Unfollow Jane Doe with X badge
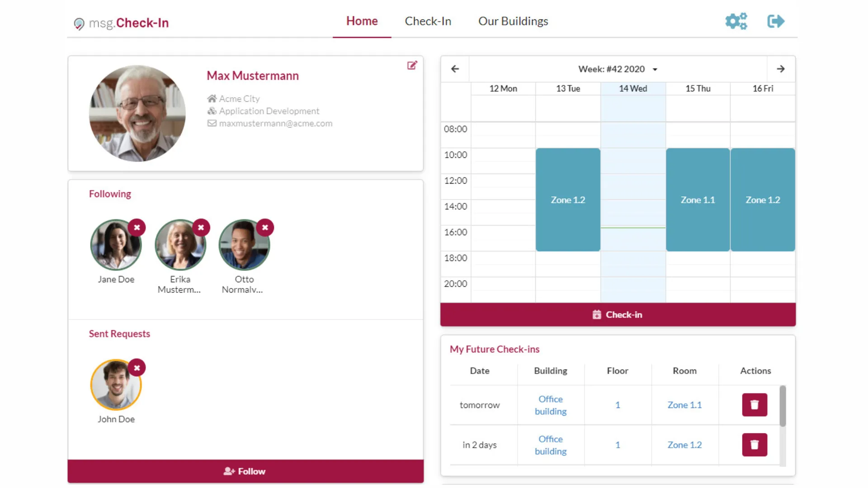Image resolution: width=868 pixels, height=488 pixels. [137, 227]
